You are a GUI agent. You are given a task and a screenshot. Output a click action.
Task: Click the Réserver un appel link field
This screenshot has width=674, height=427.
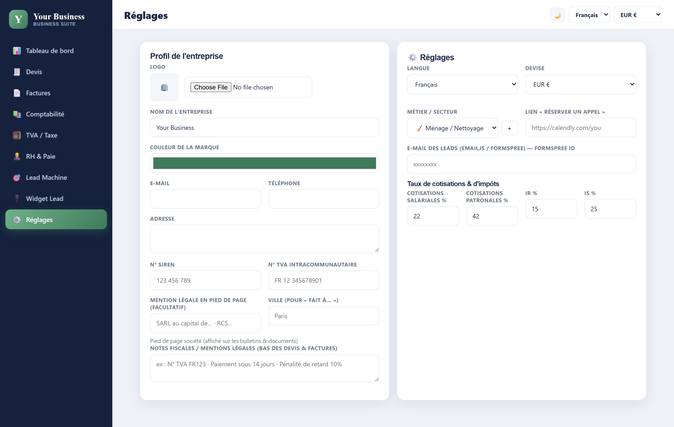point(580,128)
